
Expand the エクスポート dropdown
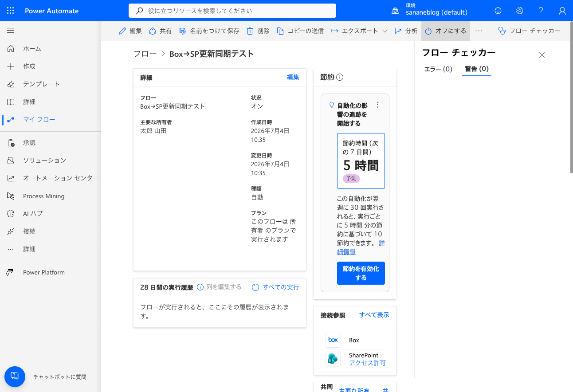coord(359,31)
